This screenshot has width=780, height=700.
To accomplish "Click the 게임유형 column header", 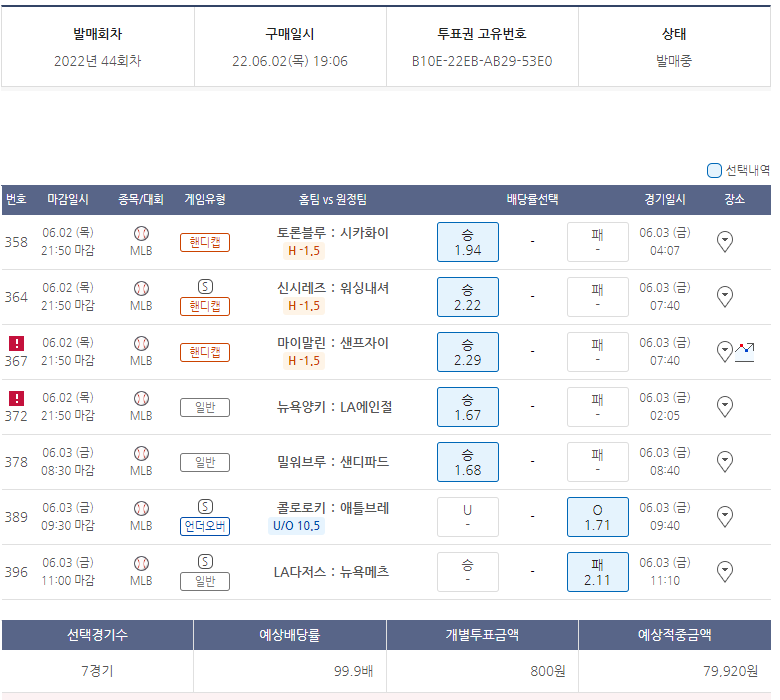I will 205,200.
